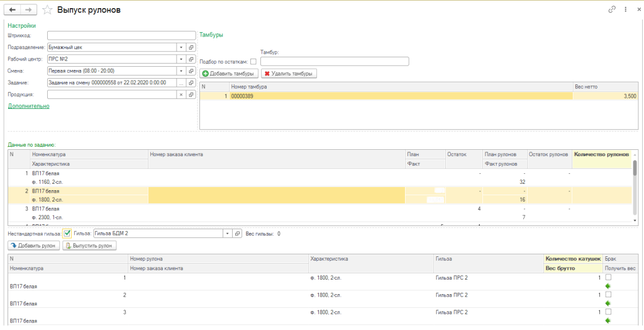Screen dimensions: 644x330
Task: Copy link using the chain icon
Action: (612, 9)
